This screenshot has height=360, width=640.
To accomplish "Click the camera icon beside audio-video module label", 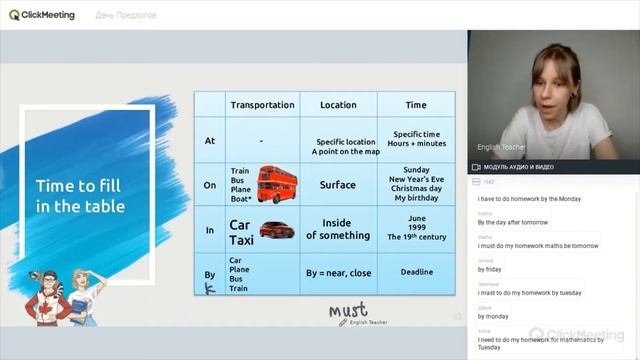I will [x=476, y=167].
